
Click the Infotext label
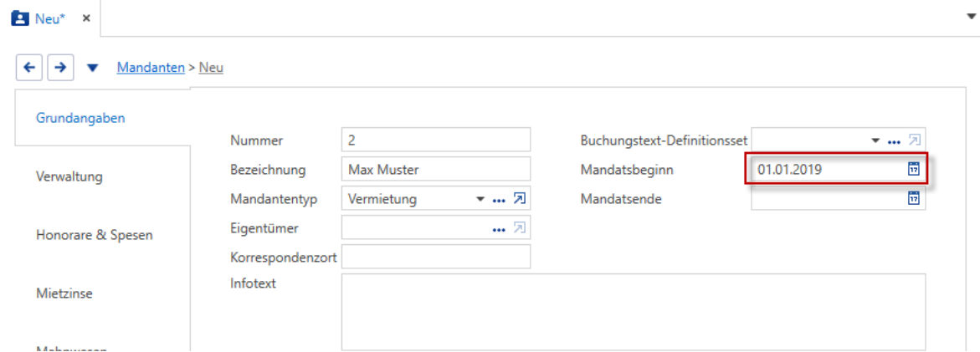tap(254, 284)
